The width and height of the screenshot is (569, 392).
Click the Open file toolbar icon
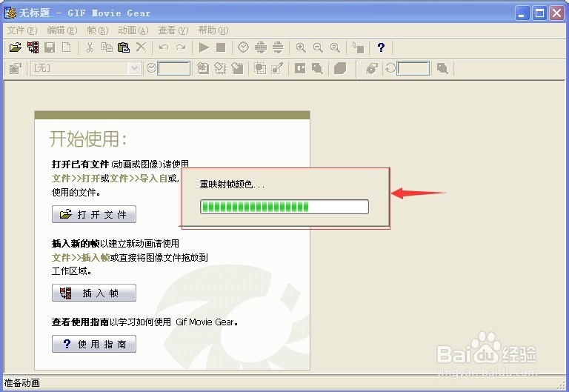click(16, 47)
